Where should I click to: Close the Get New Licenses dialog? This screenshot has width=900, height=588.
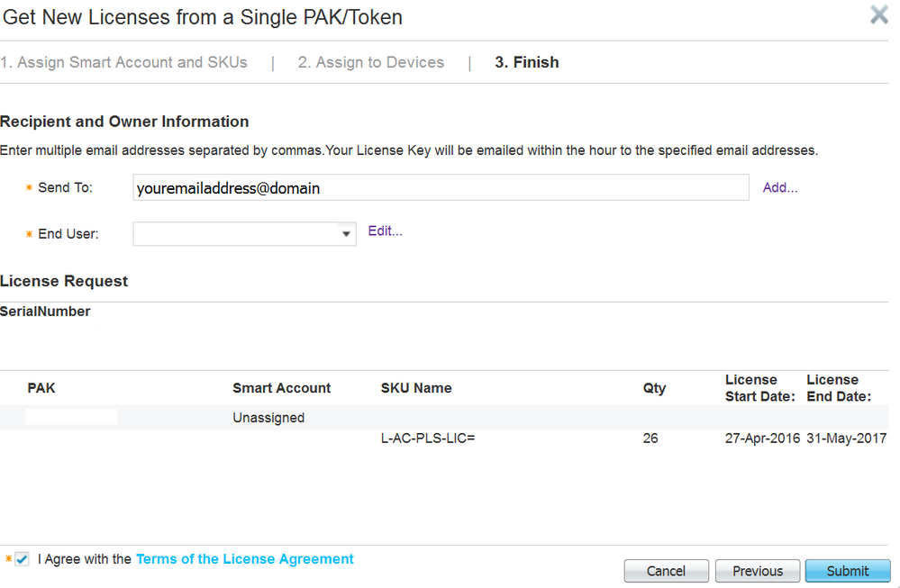878,15
